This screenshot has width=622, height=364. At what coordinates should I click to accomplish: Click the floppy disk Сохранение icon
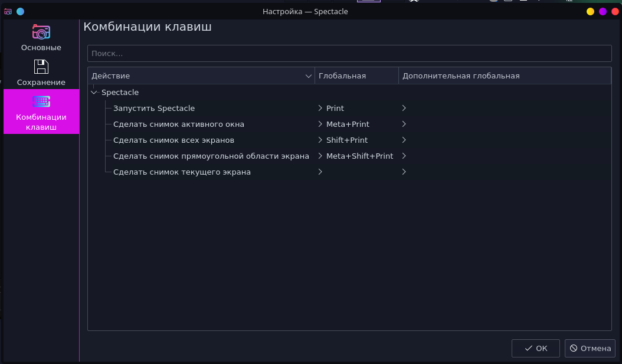41,67
